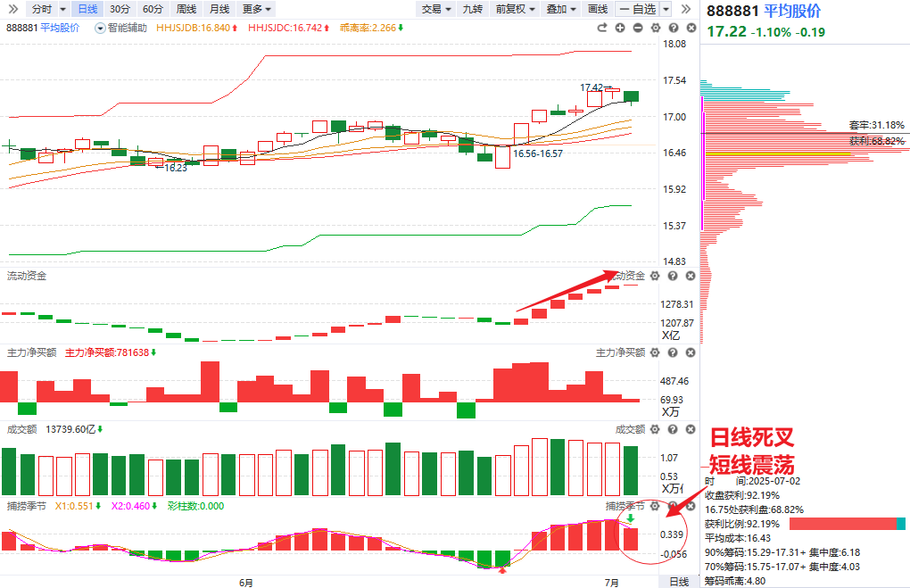Viewport: 910px width, 588px height.
Task: Click the share arrow icon above the main chart
Action: point(602,28)
